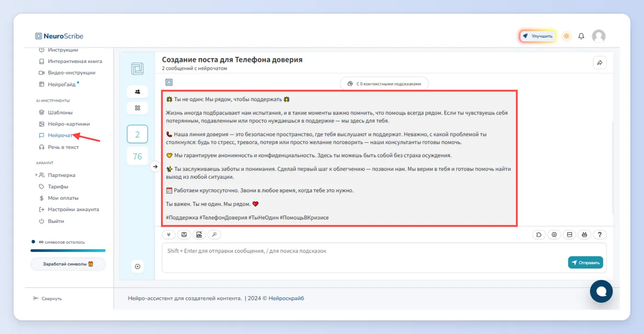Expand the Партнерка menu item
This screenshot has width=644, height=334.
[56, 175]
